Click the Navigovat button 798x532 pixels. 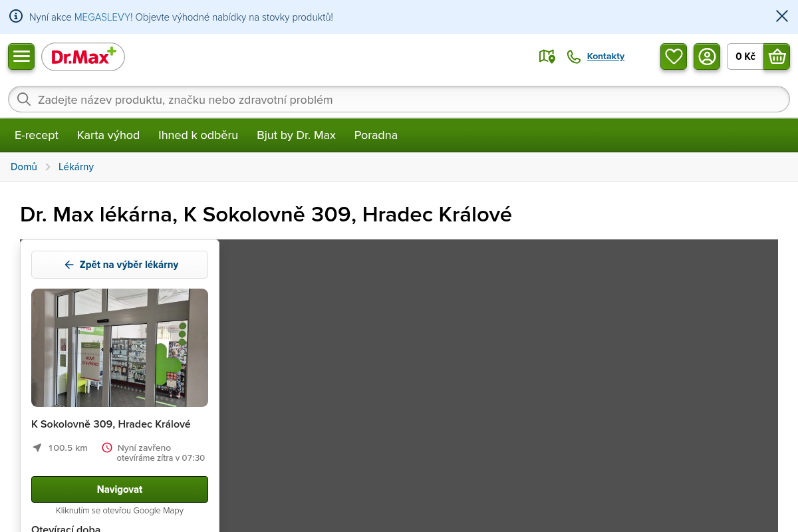coord(120,489)
